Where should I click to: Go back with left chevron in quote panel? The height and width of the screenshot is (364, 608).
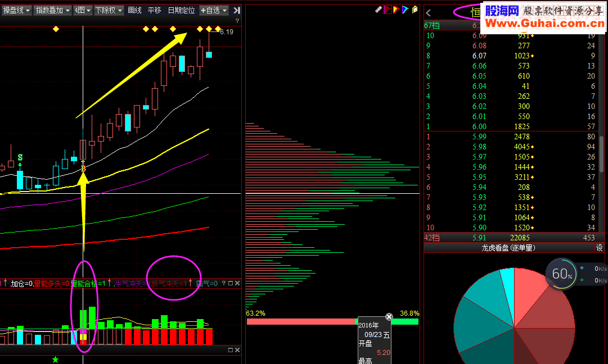[429, 13]
